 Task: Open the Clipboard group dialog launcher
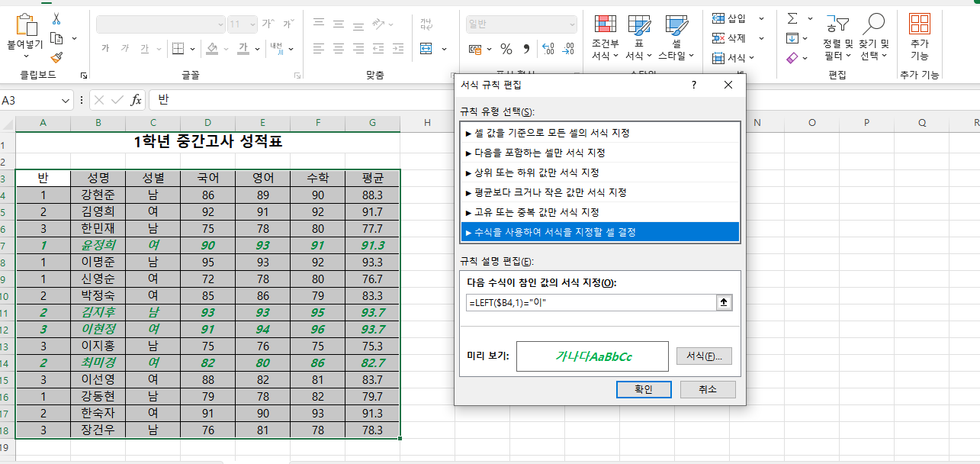tap(83, 76)
